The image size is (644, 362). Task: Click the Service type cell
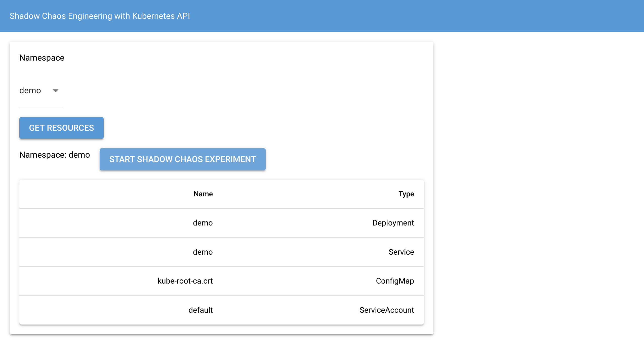pos(401,252)
